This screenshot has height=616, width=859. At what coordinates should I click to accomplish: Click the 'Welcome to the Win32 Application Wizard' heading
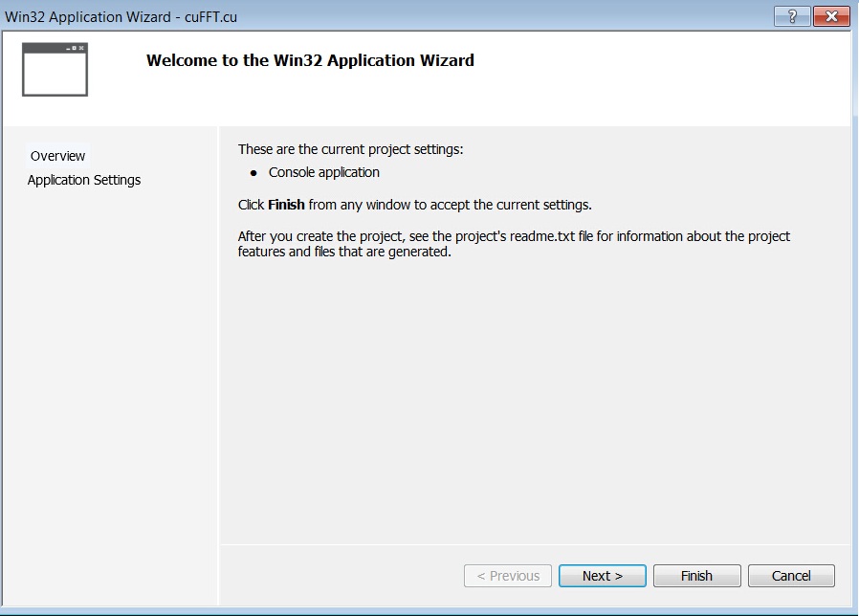(x=310, y=60)
